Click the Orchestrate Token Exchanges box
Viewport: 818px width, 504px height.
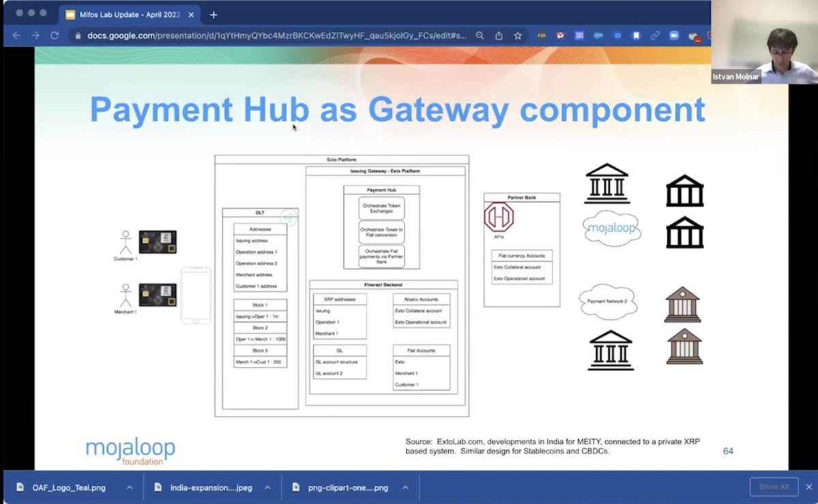381,208
